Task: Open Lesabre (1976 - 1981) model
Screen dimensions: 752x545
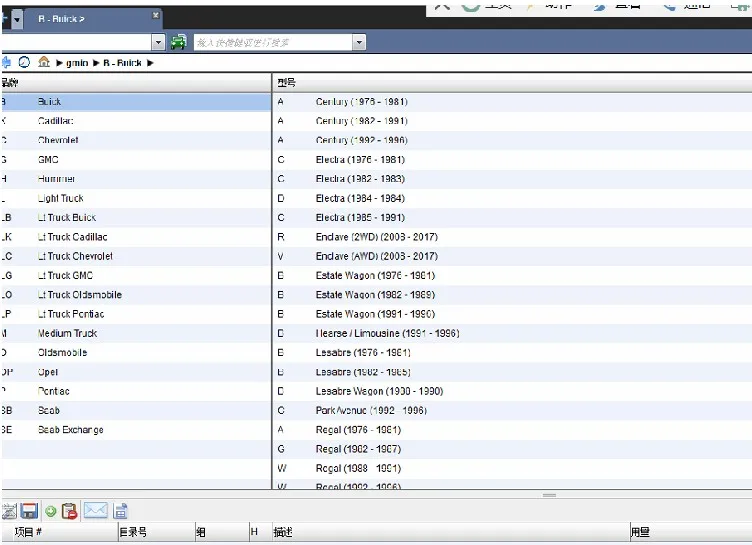Action: [512, 353]
